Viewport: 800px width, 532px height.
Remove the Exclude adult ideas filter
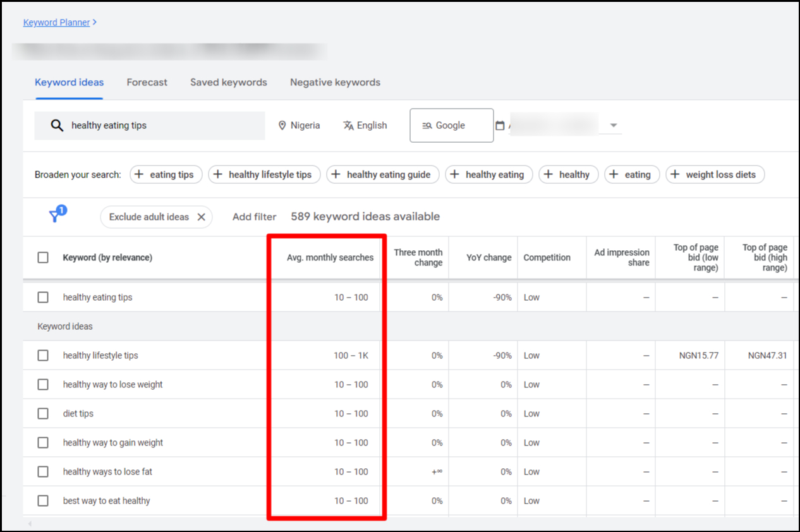tap(201, 217)
